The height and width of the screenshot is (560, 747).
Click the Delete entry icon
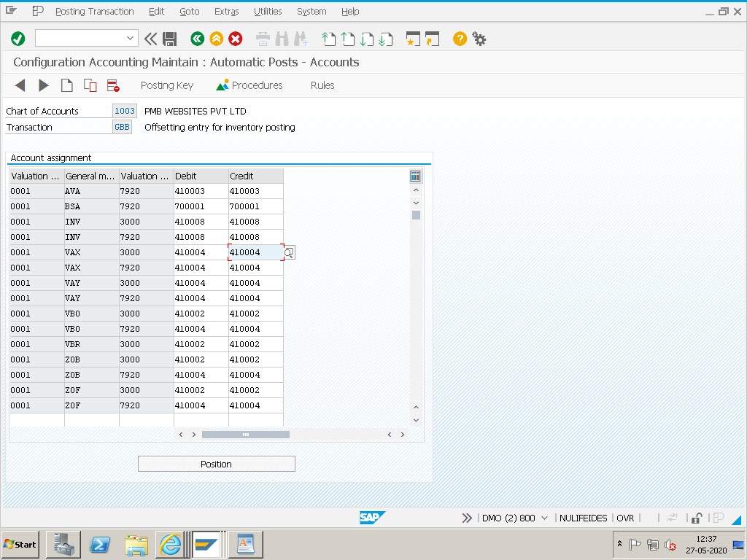click(113, 85)
